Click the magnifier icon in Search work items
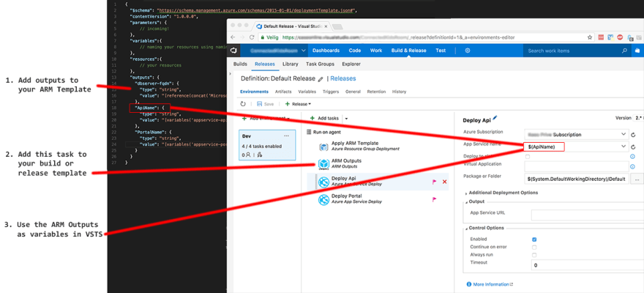 pyautogui.click(x=624, y=51)
